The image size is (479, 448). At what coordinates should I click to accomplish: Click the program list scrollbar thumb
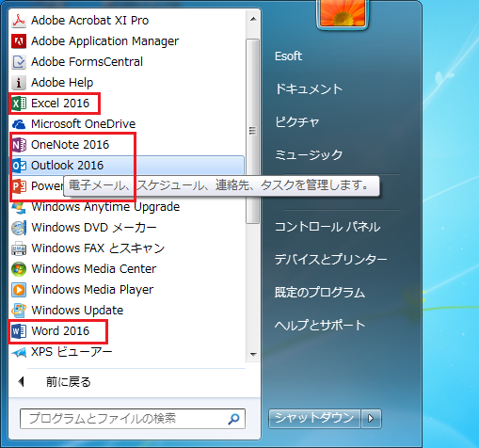[253, 131]
